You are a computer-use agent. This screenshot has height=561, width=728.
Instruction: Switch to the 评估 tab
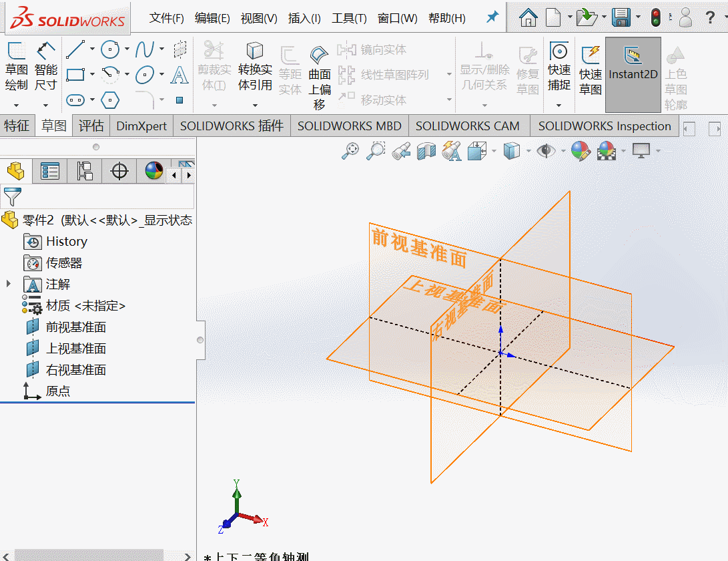point(91,126)
